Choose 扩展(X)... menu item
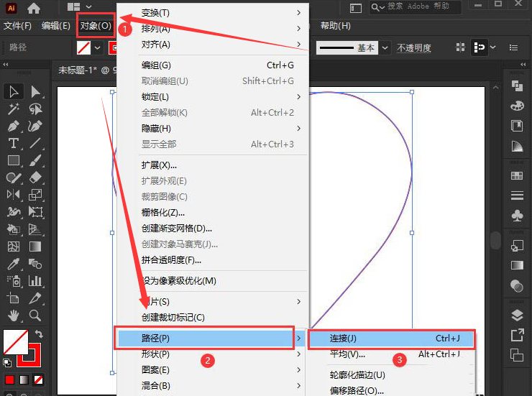532x396 pixels. 212,165
